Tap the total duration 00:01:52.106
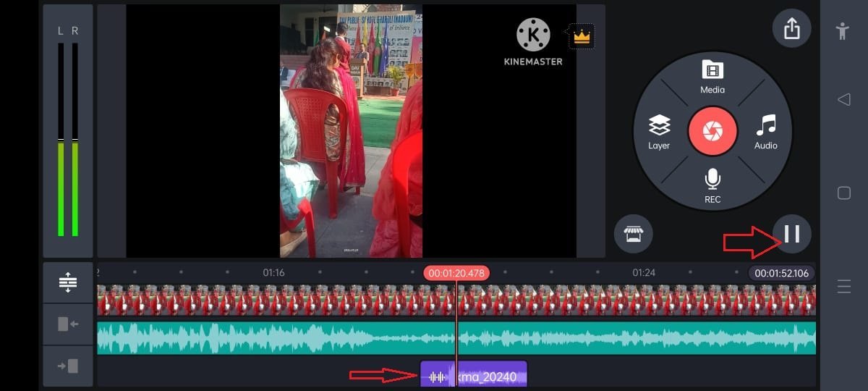This screenshot has height=391, width=868. (x=781, y=273)
